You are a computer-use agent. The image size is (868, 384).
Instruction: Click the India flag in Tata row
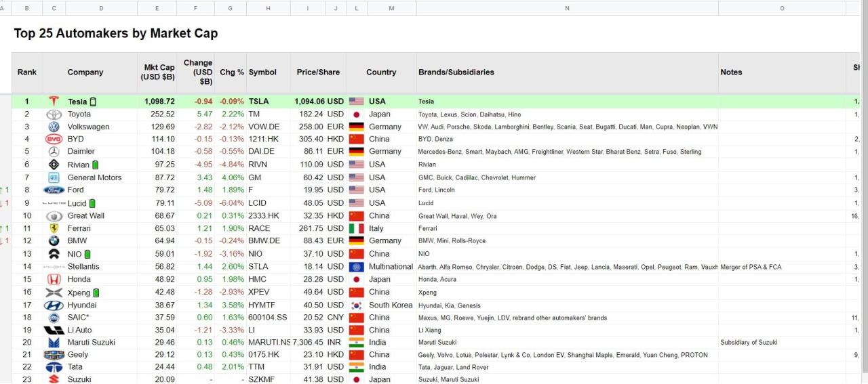click(357, 368)
